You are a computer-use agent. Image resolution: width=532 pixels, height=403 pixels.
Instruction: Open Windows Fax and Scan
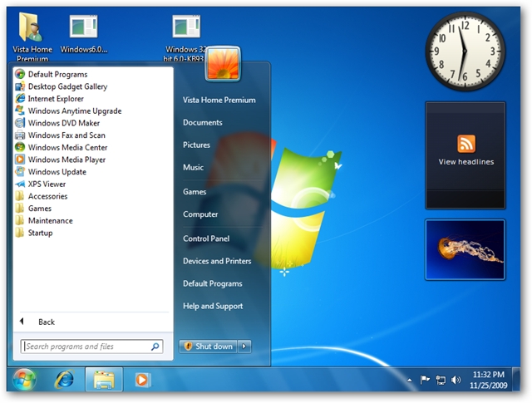pyautogui.click(x=60, y=135)
